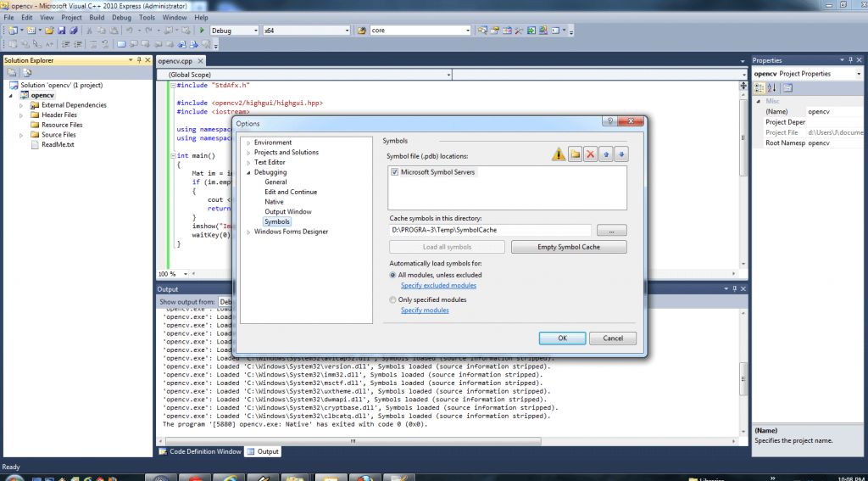Image resolution: width=868 pixels, height=481 pixels.
Task: Open the File menu
Action: [x=8, y=17]
